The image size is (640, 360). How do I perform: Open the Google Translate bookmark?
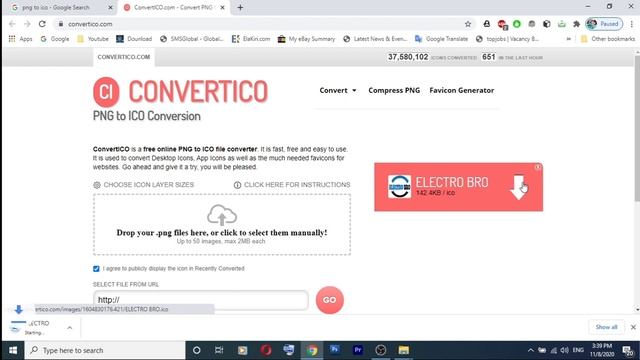[441, 39]
